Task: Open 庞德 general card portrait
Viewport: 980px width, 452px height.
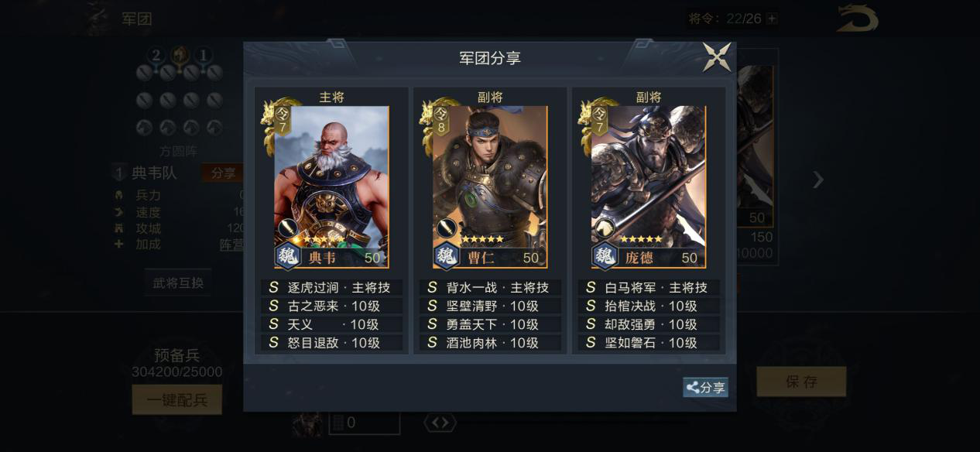Action: (649, 187)
